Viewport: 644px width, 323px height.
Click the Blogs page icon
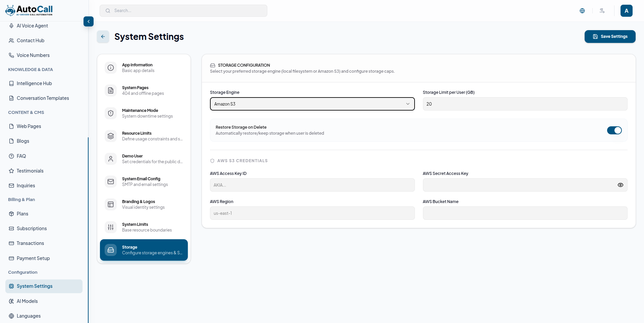(11, 141)
